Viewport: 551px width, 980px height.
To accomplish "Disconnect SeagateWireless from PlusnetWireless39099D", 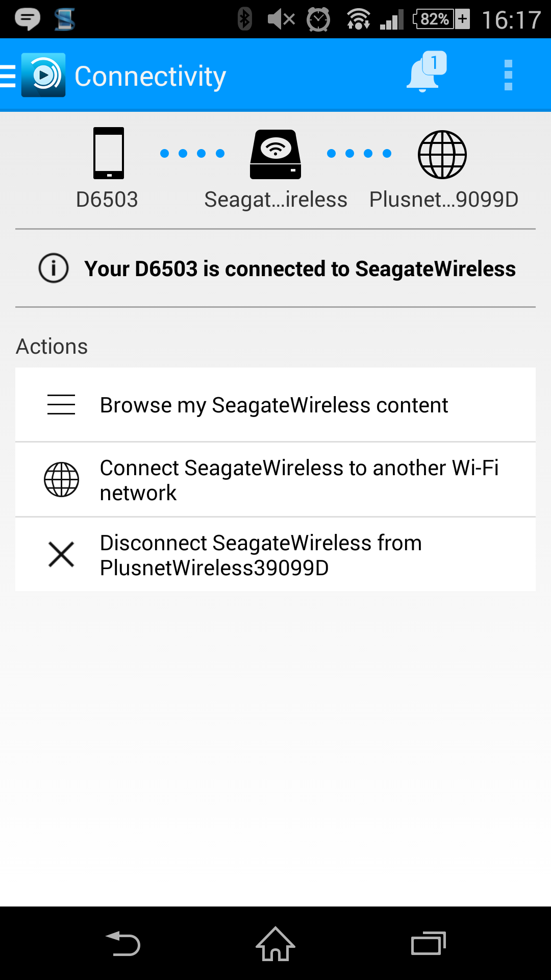I will click(261, 555).
